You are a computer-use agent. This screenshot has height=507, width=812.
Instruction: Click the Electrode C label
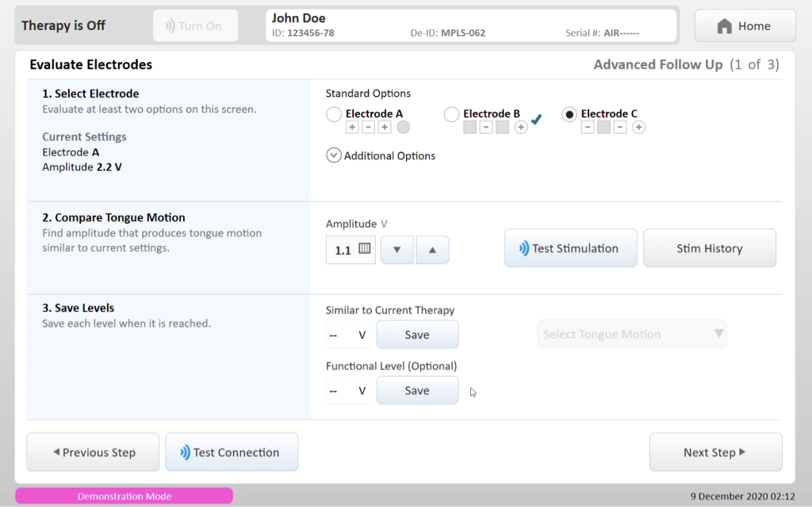(x=609, y=113)
